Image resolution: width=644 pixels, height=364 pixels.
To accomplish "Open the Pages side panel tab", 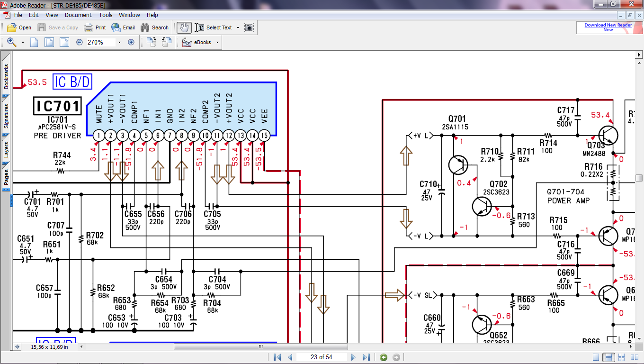I will (x=6, y=177).
